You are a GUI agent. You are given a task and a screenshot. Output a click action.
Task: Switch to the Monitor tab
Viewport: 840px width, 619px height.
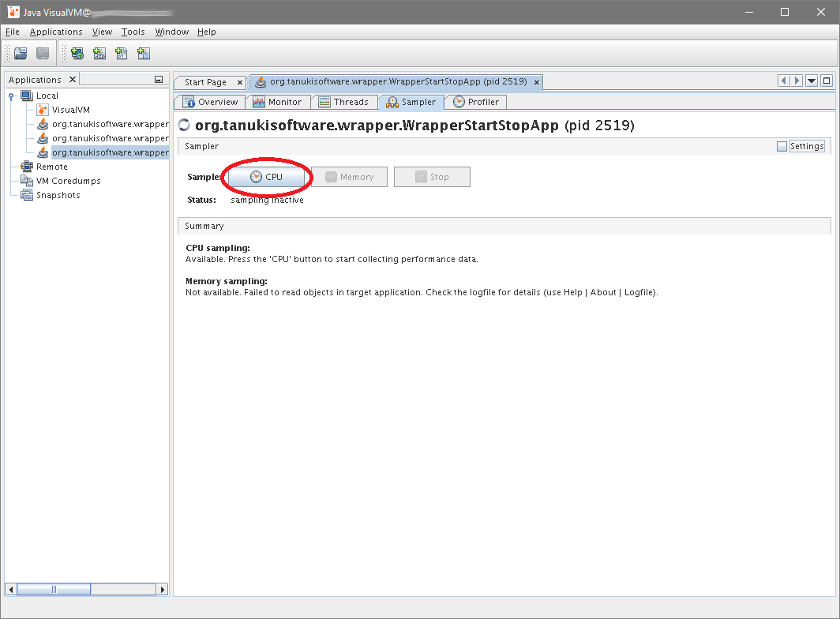[277, 102]
